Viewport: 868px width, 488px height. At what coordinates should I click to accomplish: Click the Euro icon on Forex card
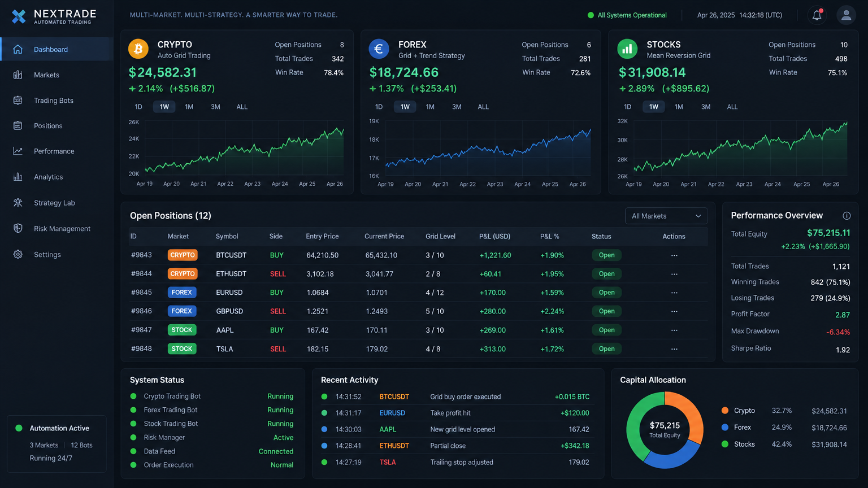[x=379, y=49]
